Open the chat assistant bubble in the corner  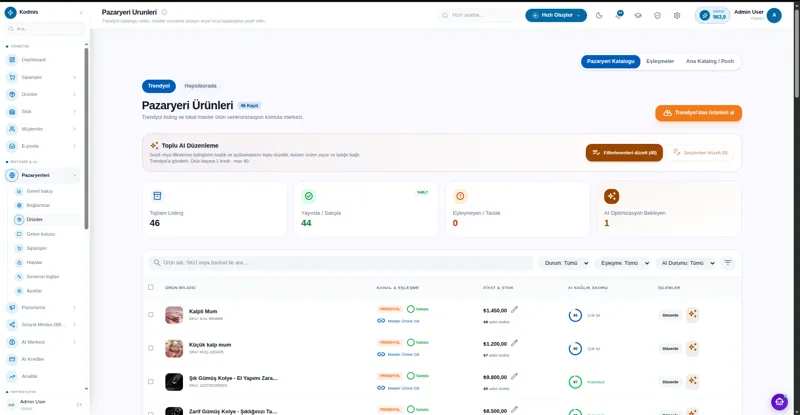[779, 402]
